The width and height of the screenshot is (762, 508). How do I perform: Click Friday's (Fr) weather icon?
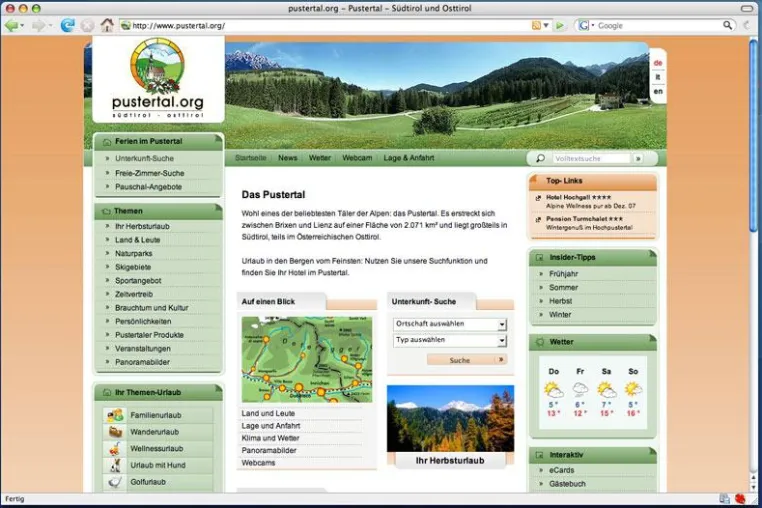580,389
